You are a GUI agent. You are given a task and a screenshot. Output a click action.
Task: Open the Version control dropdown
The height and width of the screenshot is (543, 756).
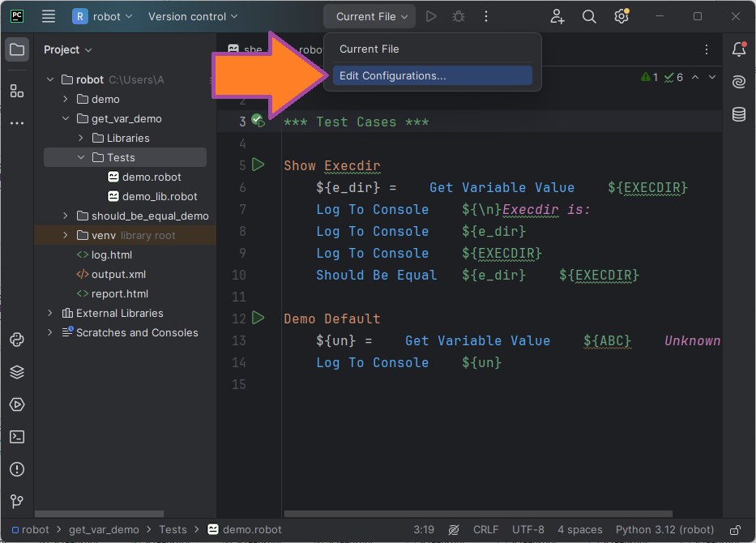[x=193, y=16]
